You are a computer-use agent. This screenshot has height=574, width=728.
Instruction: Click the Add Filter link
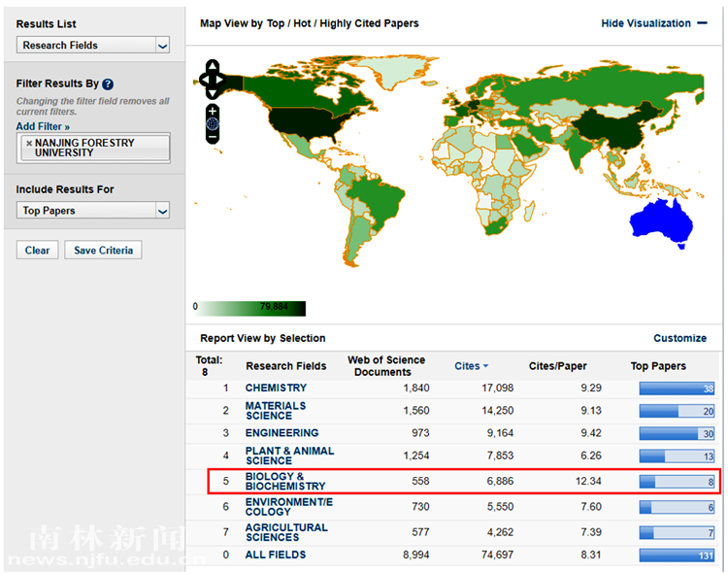[43, 126]
